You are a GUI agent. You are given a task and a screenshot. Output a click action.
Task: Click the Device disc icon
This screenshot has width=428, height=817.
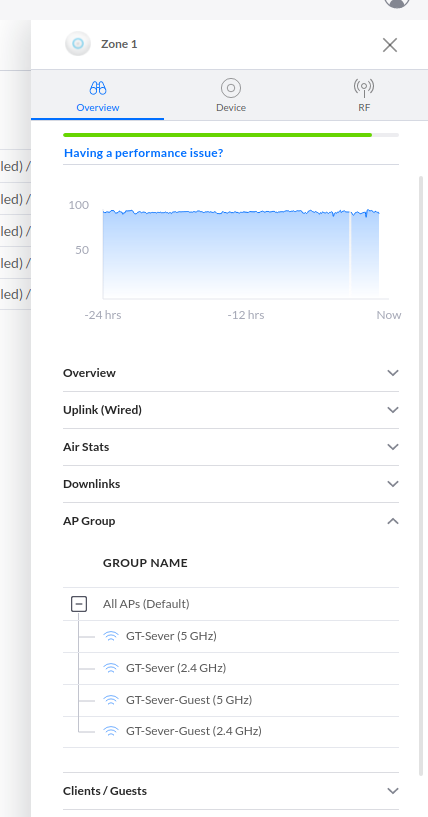pos(230,88)
